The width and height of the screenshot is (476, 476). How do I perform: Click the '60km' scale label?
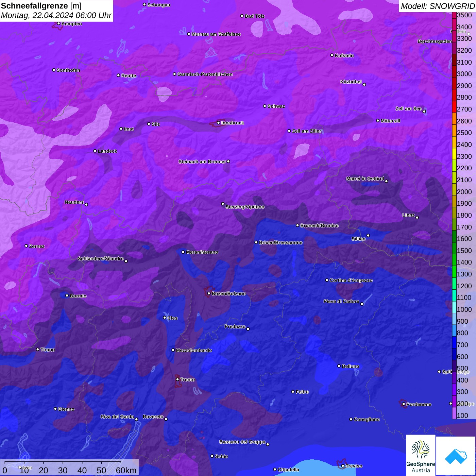click(126, 470)
